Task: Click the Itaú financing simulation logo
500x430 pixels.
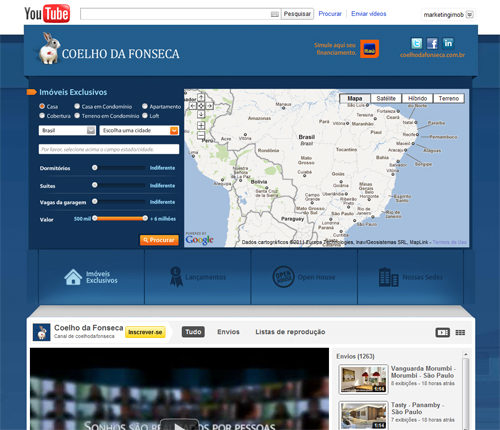Action: click(x=369, y=49)
